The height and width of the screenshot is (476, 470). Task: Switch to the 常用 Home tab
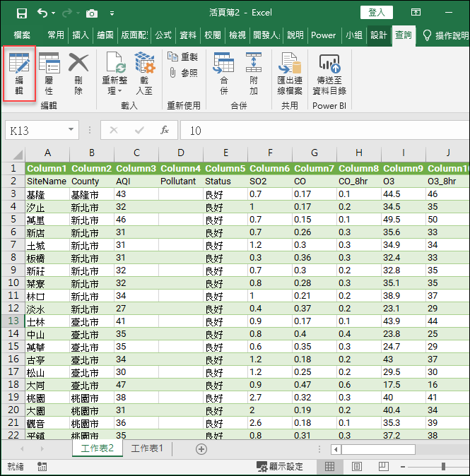pos(56,35)
